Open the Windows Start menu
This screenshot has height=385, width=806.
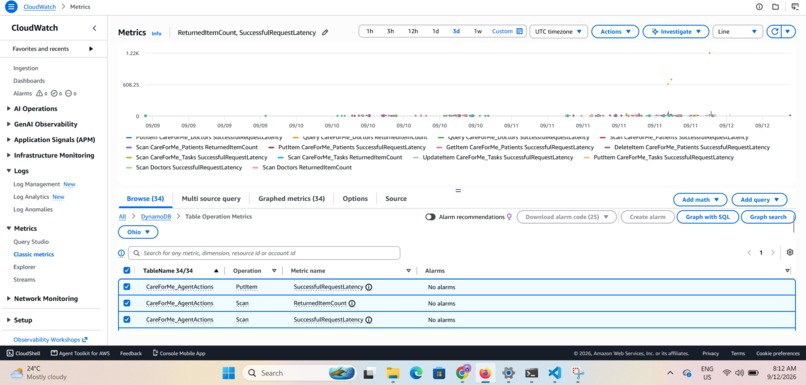[x=228, y=373]
